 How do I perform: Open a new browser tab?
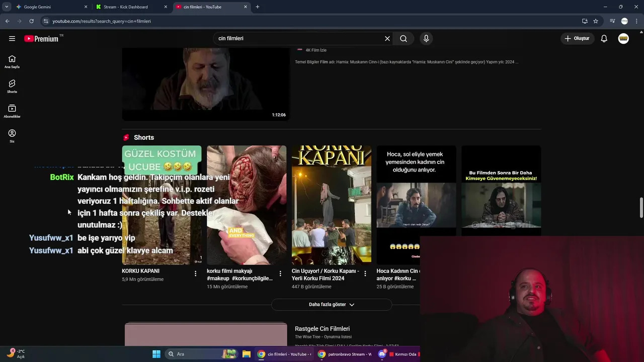pyautogui.click(x=258, y=7)
